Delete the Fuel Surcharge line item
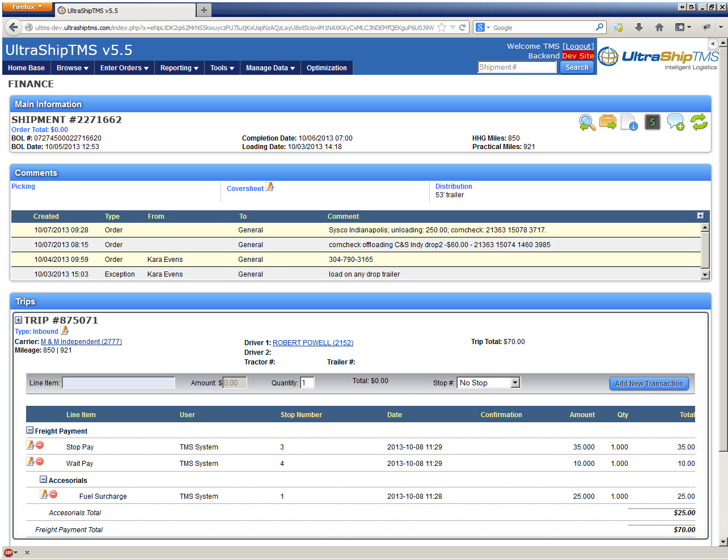The height and width of the screenshot is (560, 728). tap(53, 495)
